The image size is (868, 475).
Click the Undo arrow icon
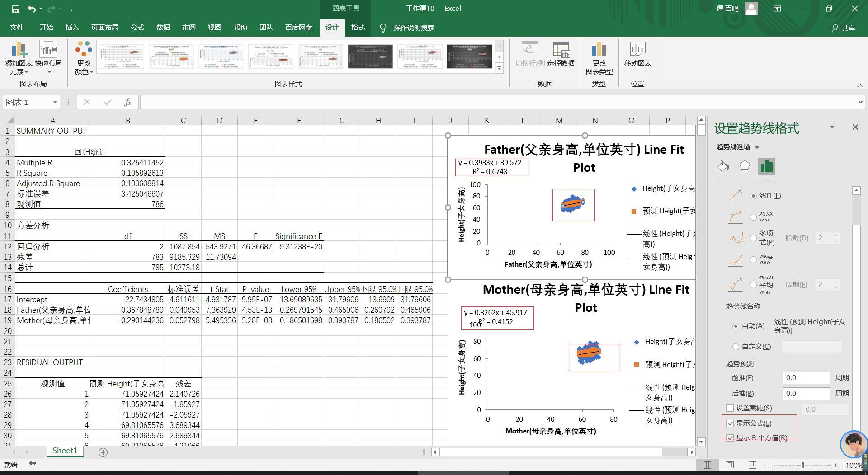tap(31, 9)
